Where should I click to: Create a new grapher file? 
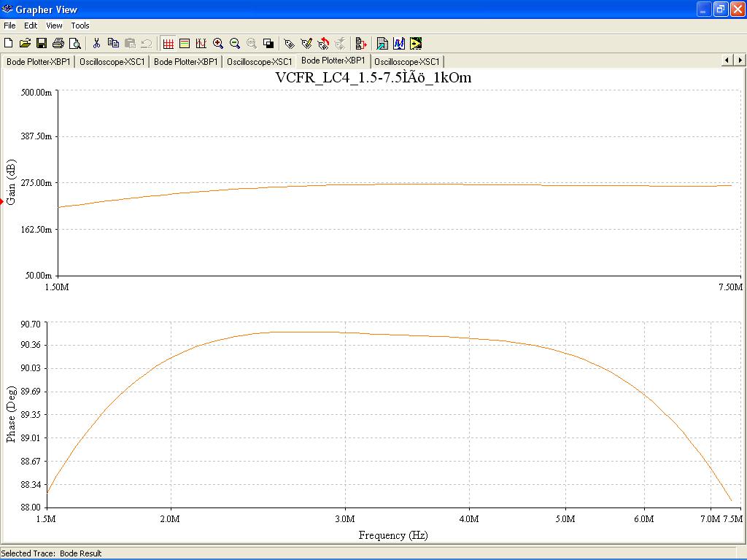click(8, 43)
